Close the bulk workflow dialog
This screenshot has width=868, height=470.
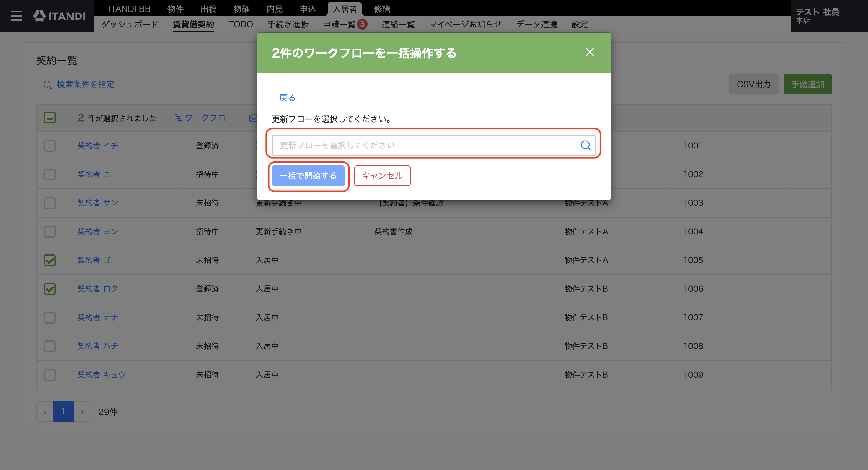click(590, 52)
